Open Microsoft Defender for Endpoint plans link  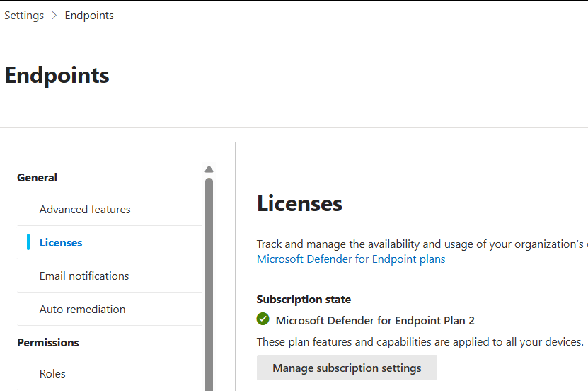point(351,259)
